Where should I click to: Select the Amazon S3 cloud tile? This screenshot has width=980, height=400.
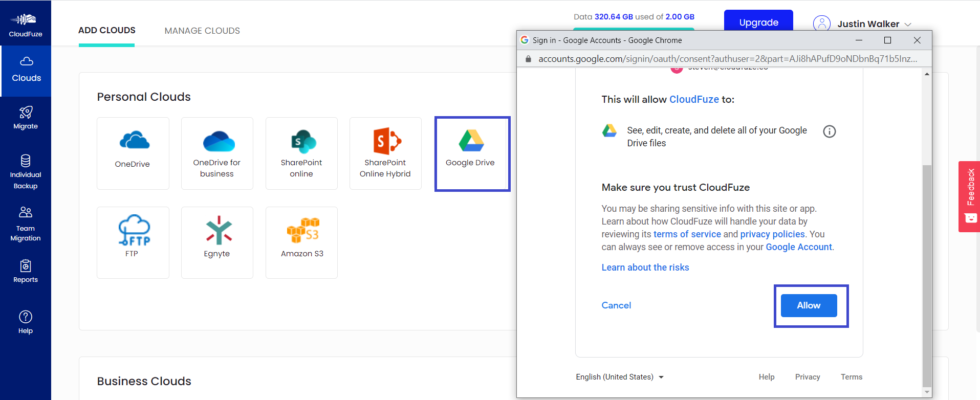[x=301, y=242]
